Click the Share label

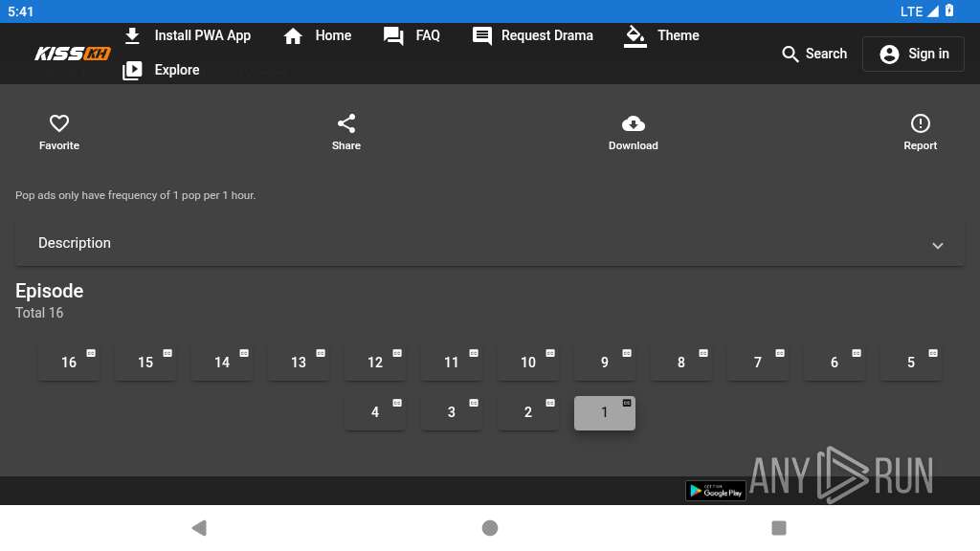pyautogui.click(x=346, y=145)
